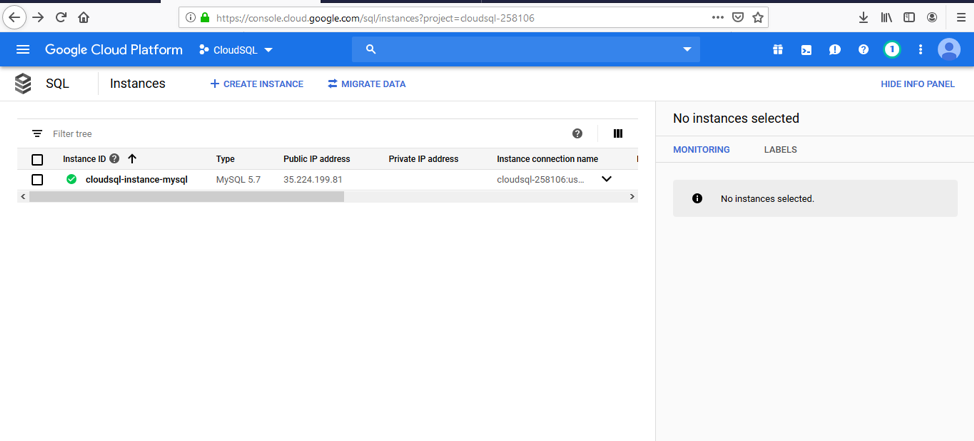Click the 35.224.199.81 IP address cell
The width and height of the screenshot is (974, 441).
pos(313,180)
